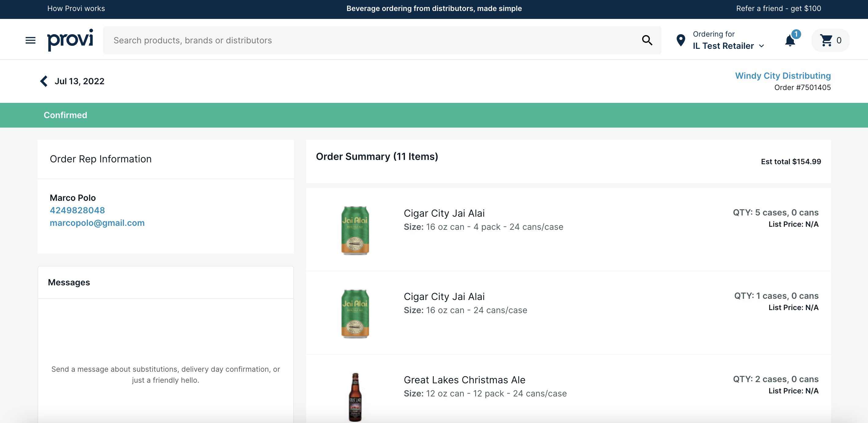Go back using the left chevron

[44, 81]
